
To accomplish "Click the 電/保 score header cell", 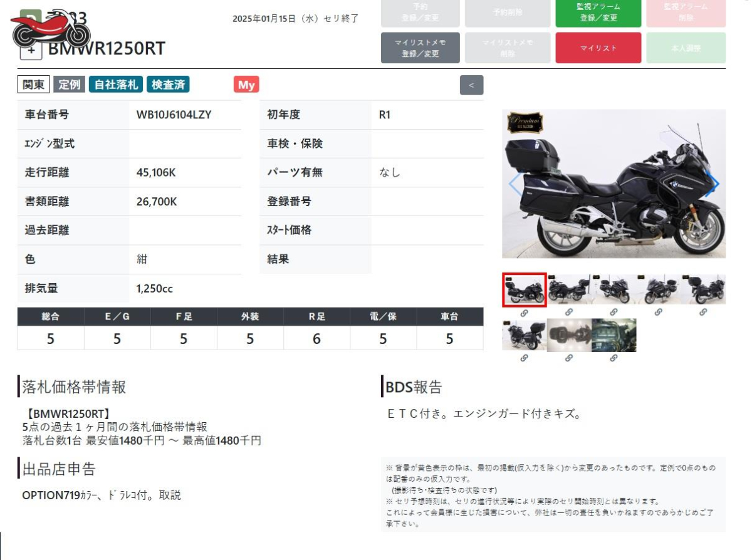I will click(383, 317).
